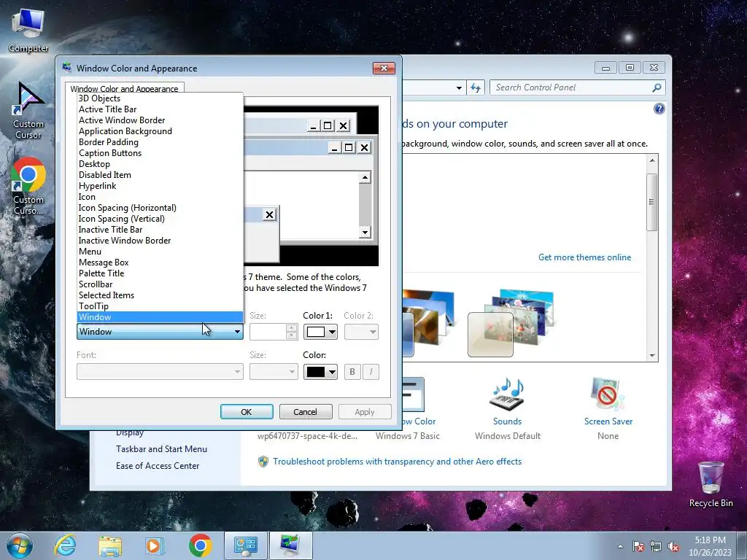This screenshot has height=560, width=747.
Task: Open the Action Center flag tray icon
Action: point(638,546)
